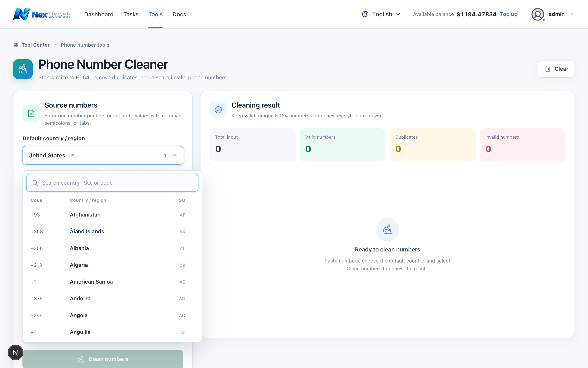Click the broom icon on Clean numbers button

point(81,359)
